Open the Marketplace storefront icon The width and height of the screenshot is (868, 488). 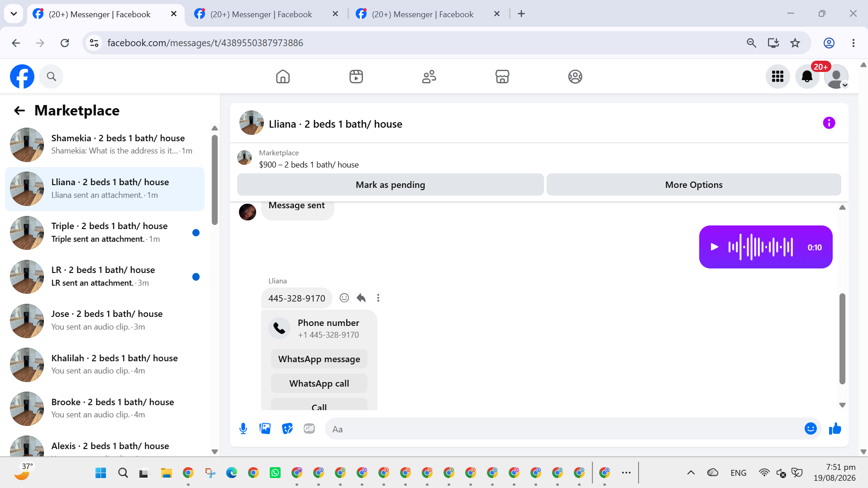pos(502,77)
